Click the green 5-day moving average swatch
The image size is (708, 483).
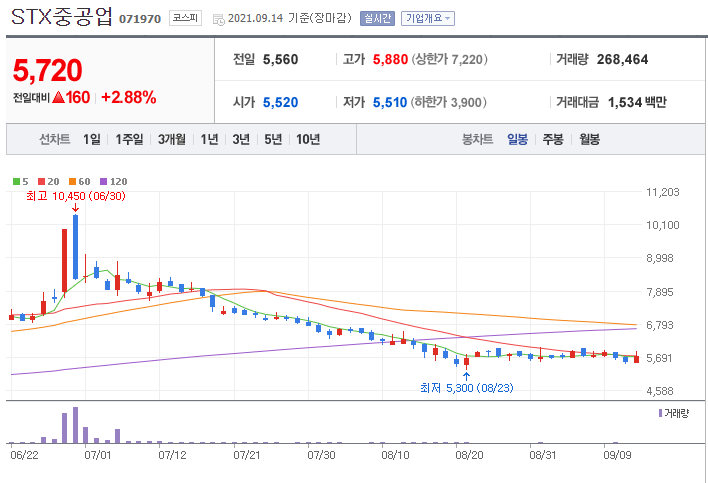(x=16, y=181)
